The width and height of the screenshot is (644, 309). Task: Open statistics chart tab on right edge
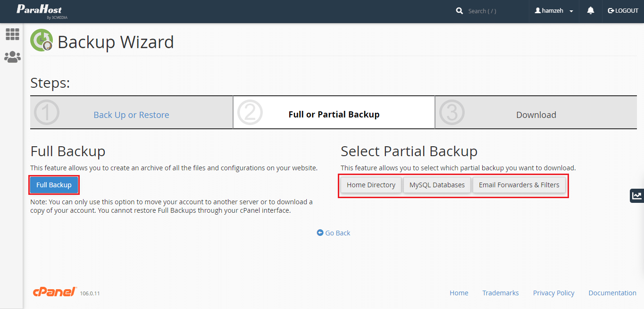pos(636,195)
